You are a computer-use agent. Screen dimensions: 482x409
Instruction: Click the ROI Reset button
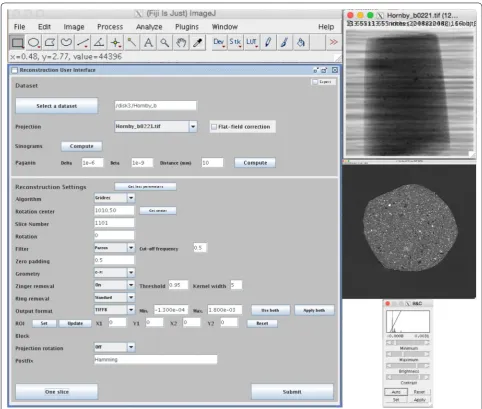262,323
